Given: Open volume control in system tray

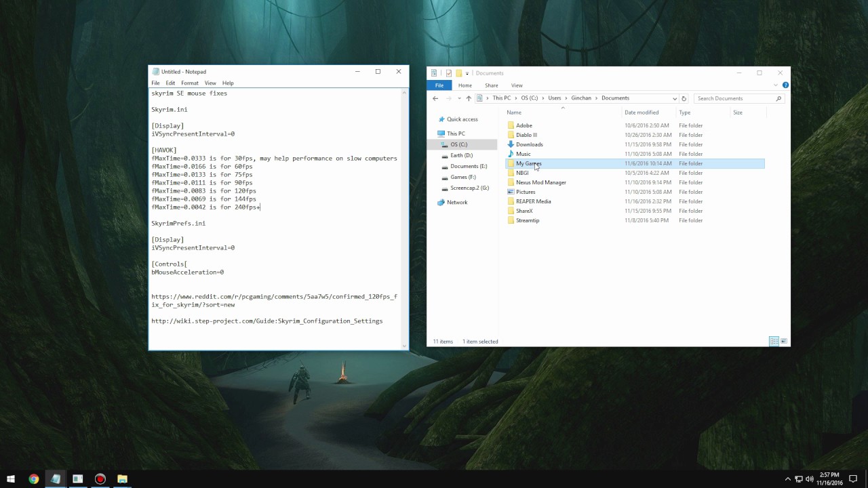Looking at the screenshot, I should pos(809,479).
